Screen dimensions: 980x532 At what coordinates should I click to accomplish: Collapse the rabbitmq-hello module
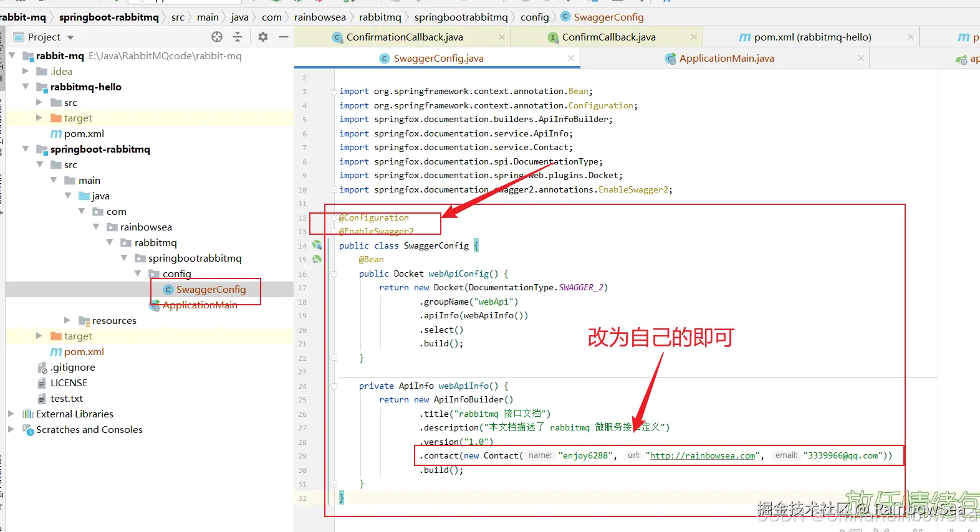point(26,87)
